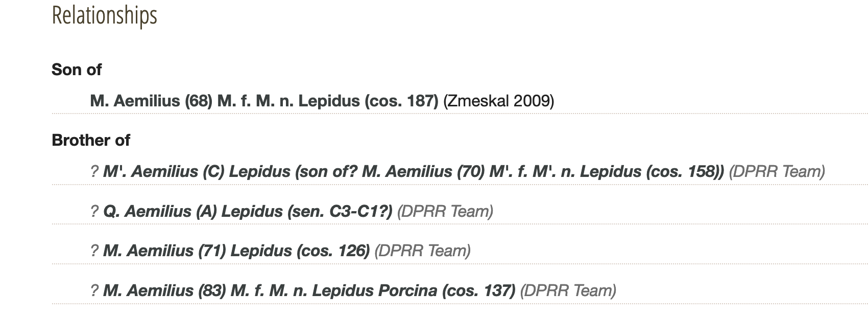Click the "(cos. 158))" text in first brother entry
Image resolution: width=868 pixels, height=315 pixels.
[x=685, y=171]
